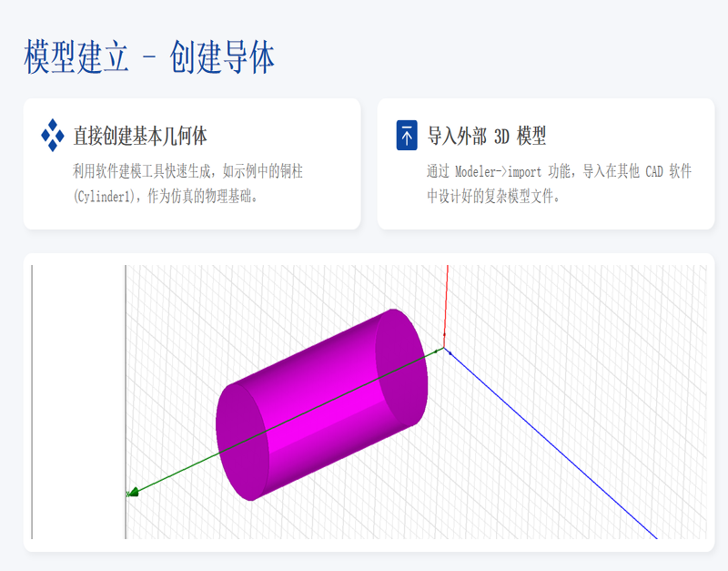Click the slide title 模型建立 - 创建导体
Image resolution: width=728 pixels, height=571 pixels.
pyautogui.click(x=149, y=57)
